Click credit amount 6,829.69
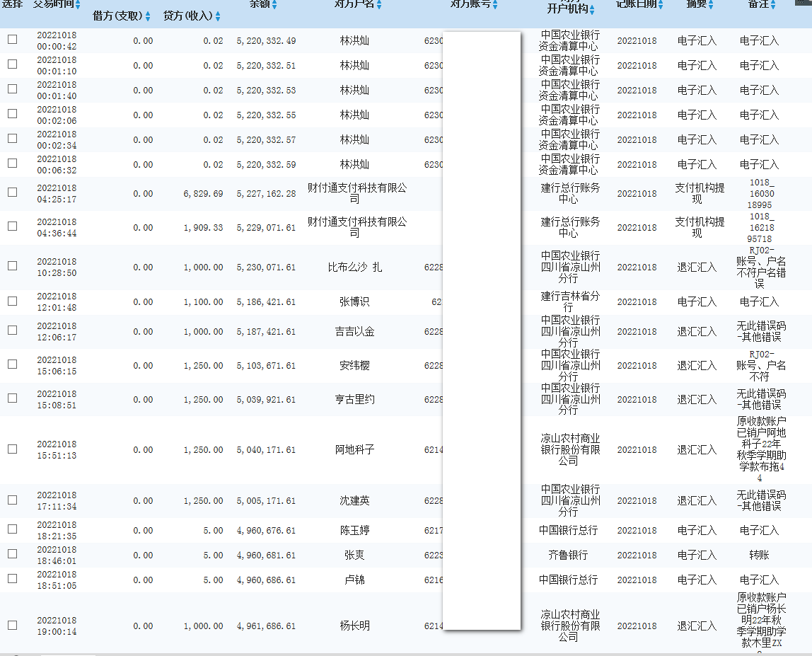Image resolution: width=812 pixels, height=656 pixels. [x=203, y=194]
